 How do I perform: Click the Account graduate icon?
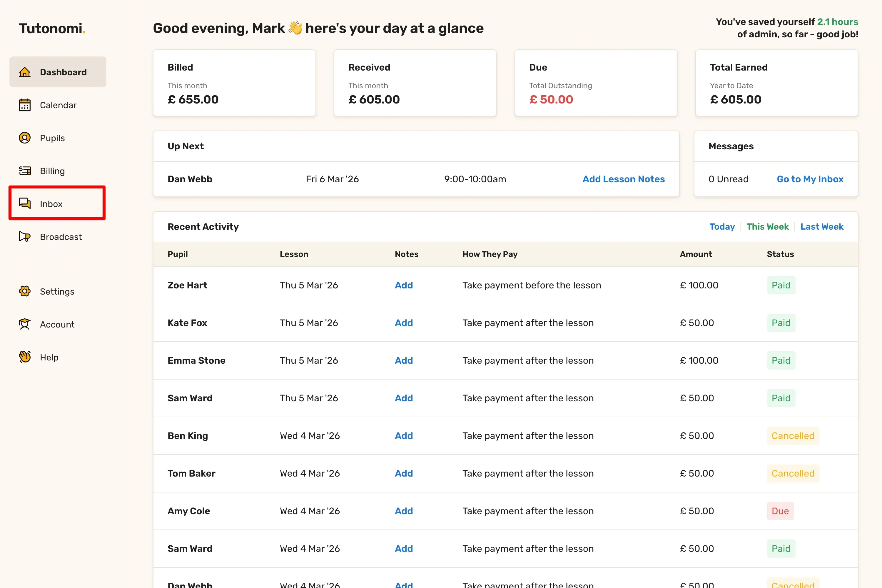coord(25,324)
